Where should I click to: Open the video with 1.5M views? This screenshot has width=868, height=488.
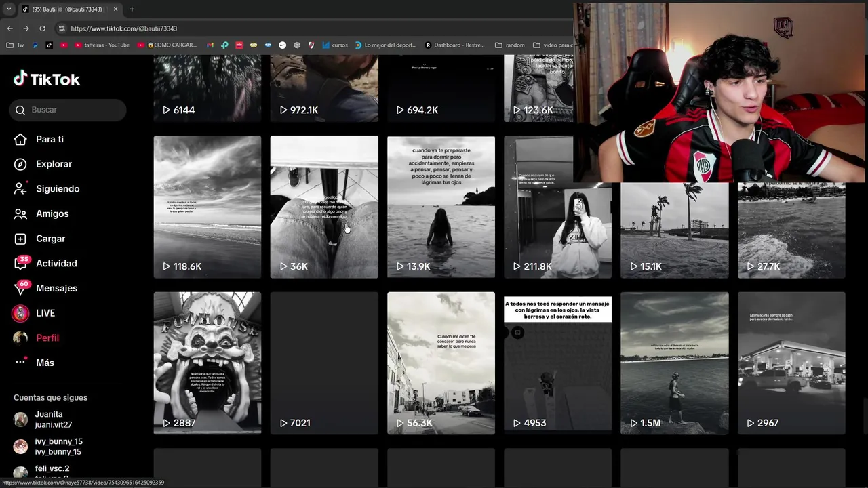[x=675, y=363]
